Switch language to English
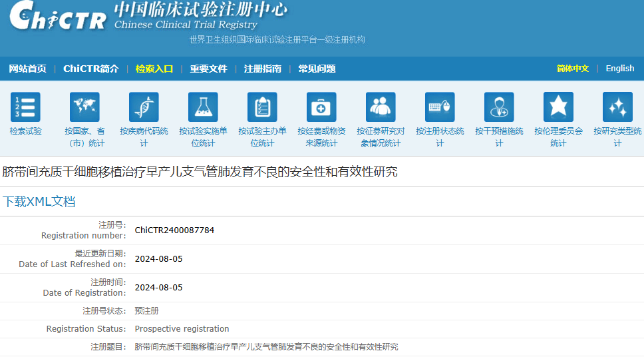This screenshot has height=357, width=644. point(619,69)
